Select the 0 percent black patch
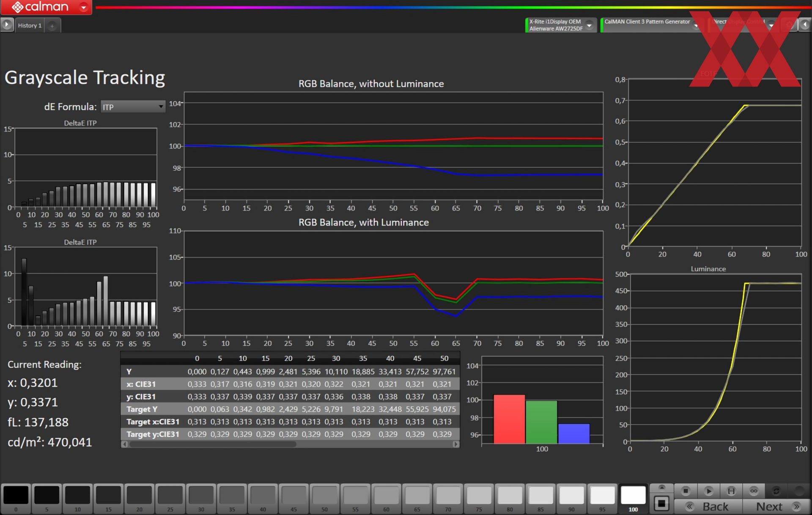The image size is (812, 515). point(16,498)
